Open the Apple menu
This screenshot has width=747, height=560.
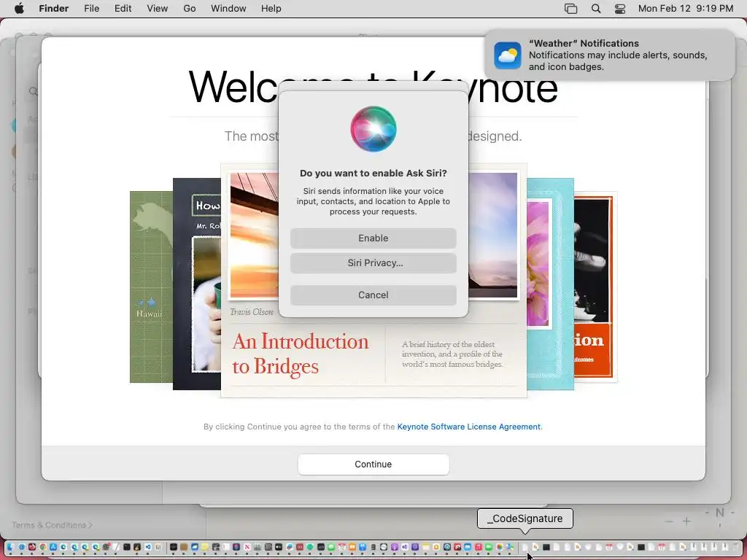click(x=19, y=9)
